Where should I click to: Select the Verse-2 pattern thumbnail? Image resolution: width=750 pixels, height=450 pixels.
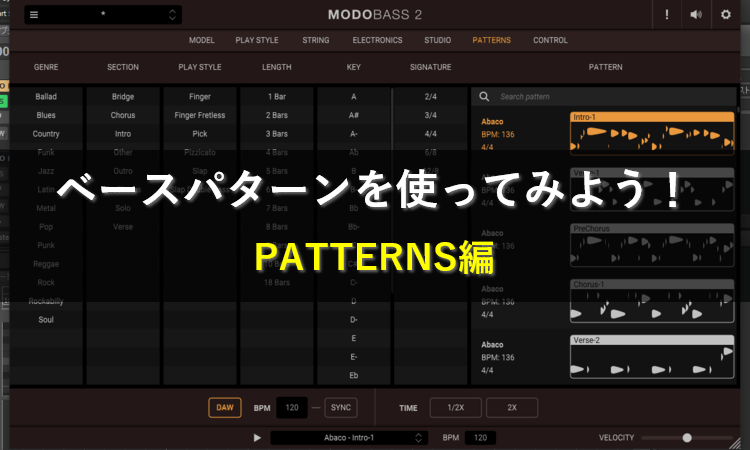point(652,357)
